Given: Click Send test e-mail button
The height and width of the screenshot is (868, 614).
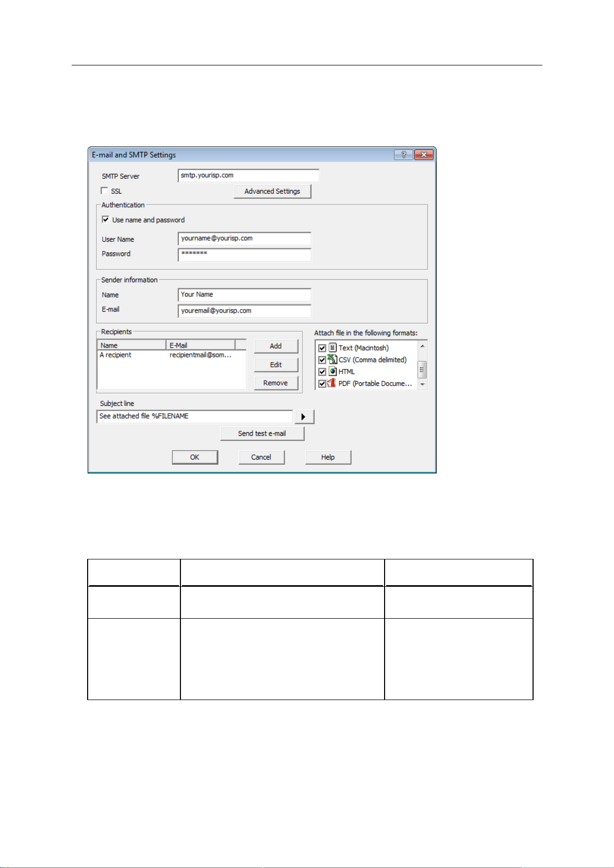Looking at the screenshot, I should (262, 434).
